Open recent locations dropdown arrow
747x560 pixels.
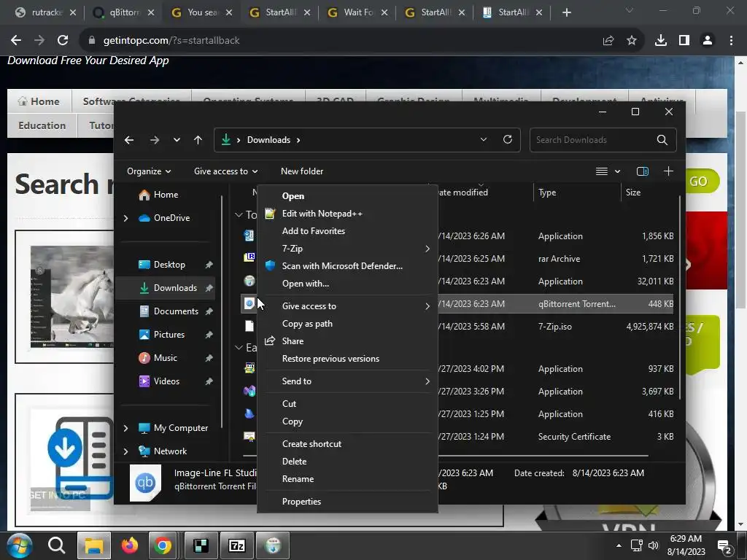click(177, 140)
